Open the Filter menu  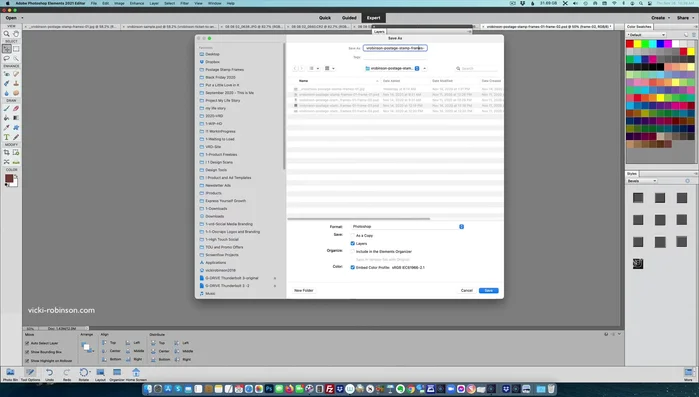click(184, 3)
